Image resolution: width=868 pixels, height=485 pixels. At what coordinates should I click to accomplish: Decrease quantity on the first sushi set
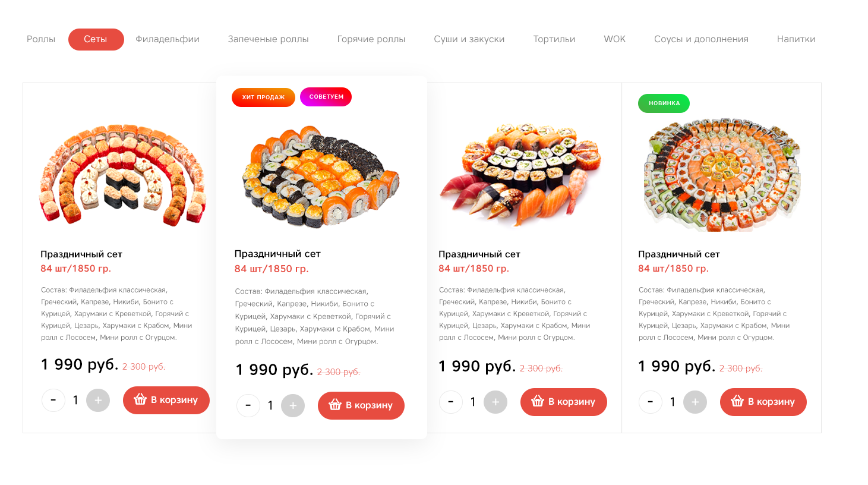(53, 401)
